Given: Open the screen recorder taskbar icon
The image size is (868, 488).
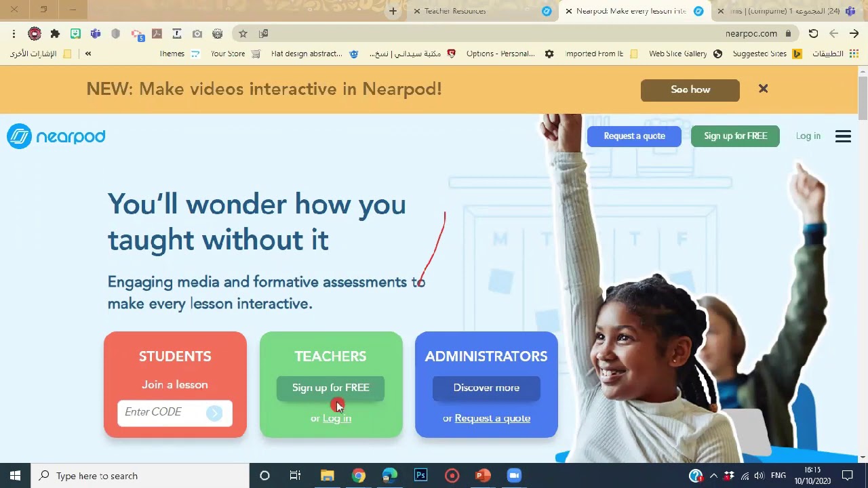Looking at the screenshot, I should pyautogui.click(x=452, y=476).
